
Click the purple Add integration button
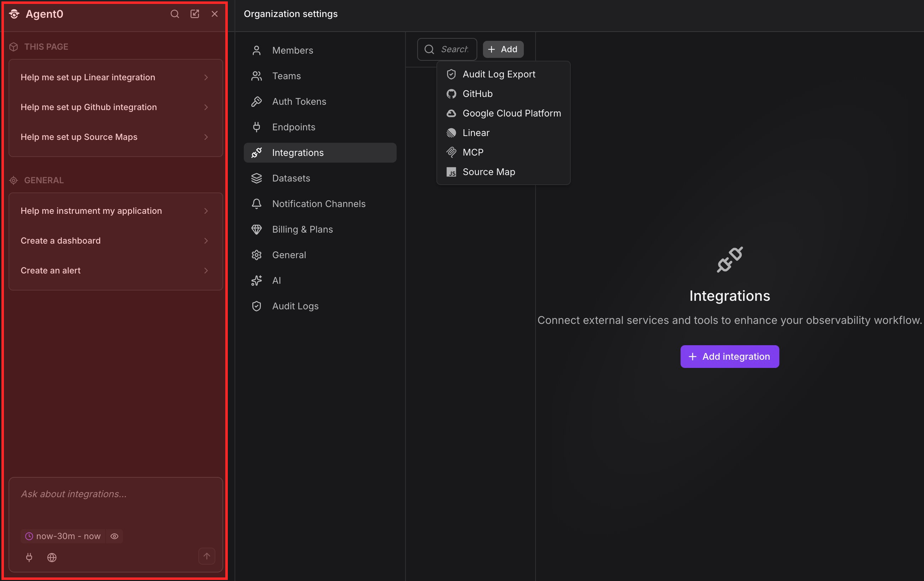click(729, 356)
